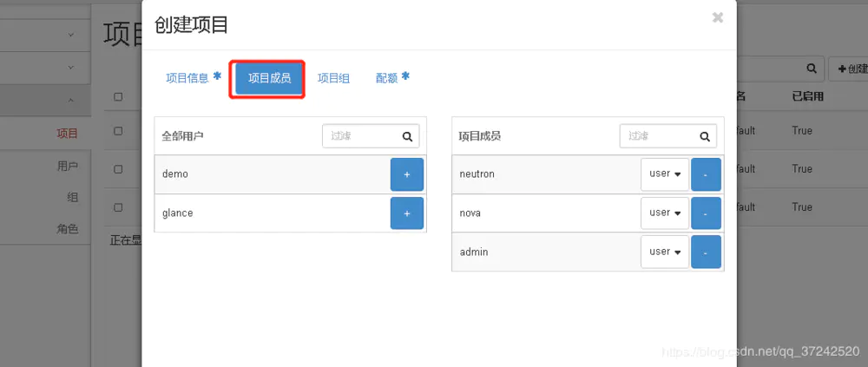The image size is (868, 367).
Task: Check the first project row checkbox
Action: pos(118,131)
